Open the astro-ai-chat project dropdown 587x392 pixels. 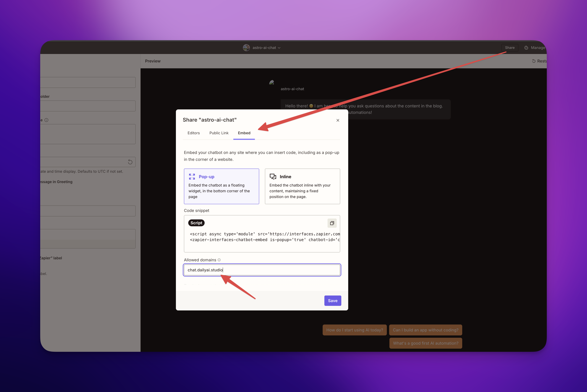click(267, 48)
